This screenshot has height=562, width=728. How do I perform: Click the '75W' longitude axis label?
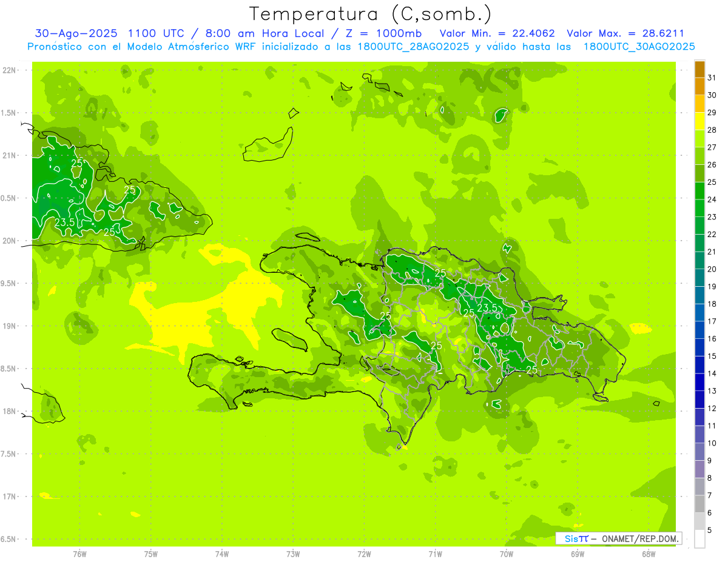pyautogui.click(x=151, y=554)
